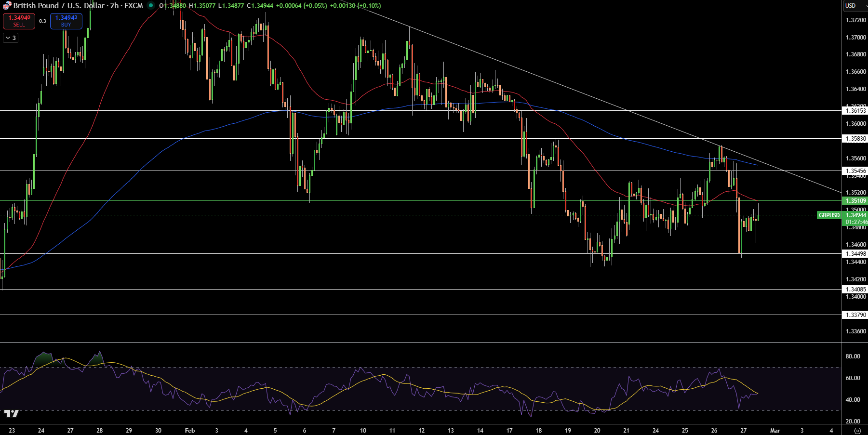This screenshot has height=435, width=868.
Task: Click the 1.34200 price scale label
Action: 856,279
